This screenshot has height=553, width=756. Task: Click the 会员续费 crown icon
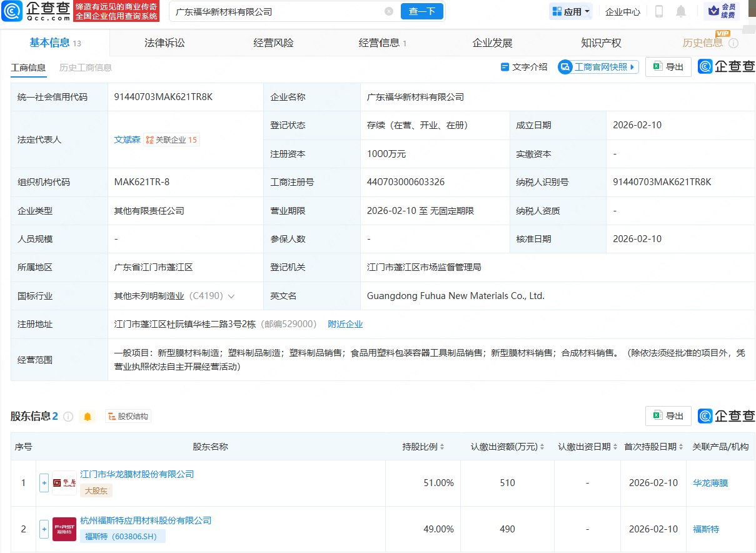713,11
